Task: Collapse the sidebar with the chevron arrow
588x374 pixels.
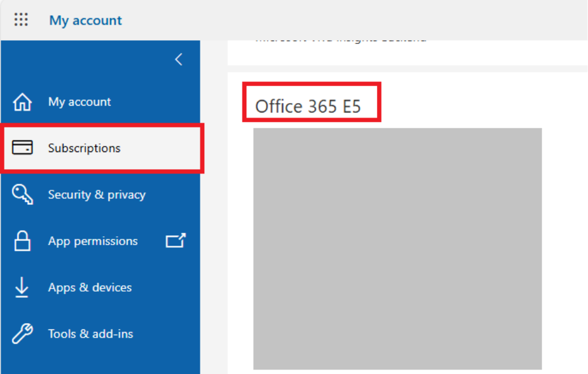Action: (178, 59)
